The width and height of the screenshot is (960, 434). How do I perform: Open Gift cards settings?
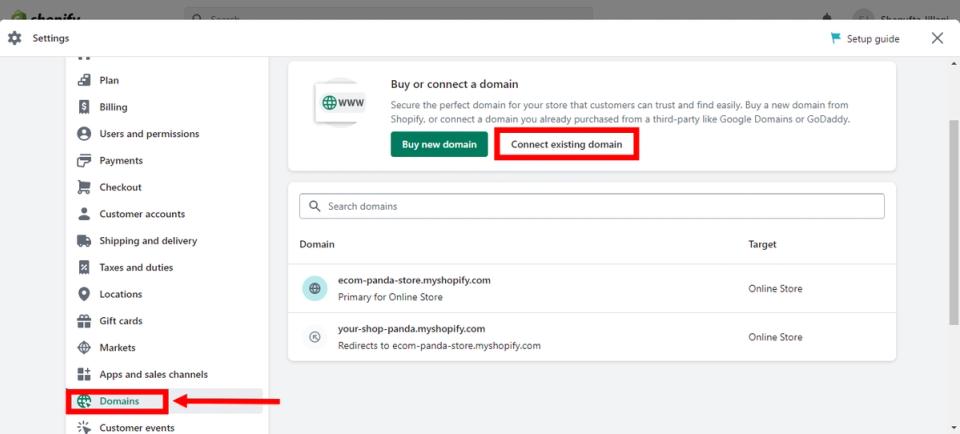pos(121,321)
